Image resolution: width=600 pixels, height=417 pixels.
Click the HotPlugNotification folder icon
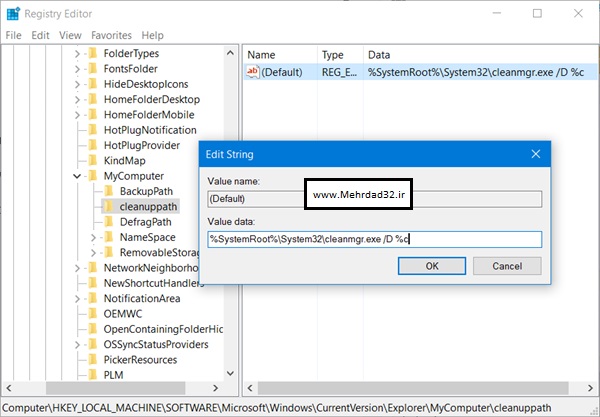point(93,130)
